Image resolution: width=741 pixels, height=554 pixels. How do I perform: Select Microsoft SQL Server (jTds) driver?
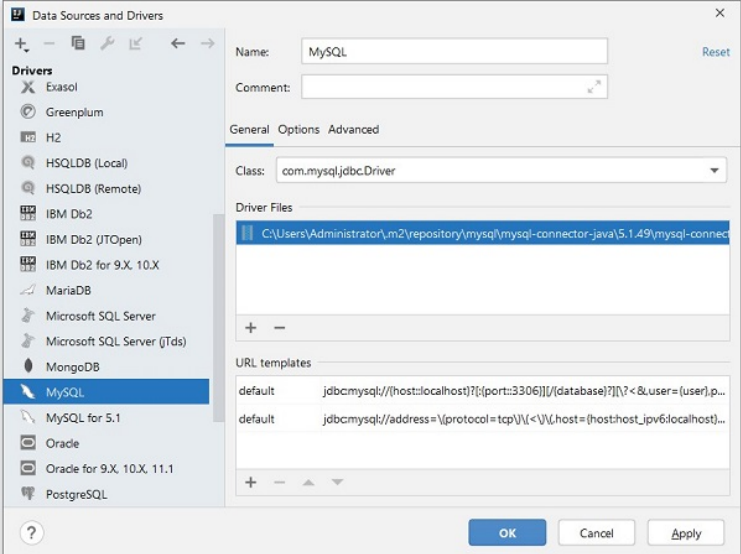coord(106,341)
